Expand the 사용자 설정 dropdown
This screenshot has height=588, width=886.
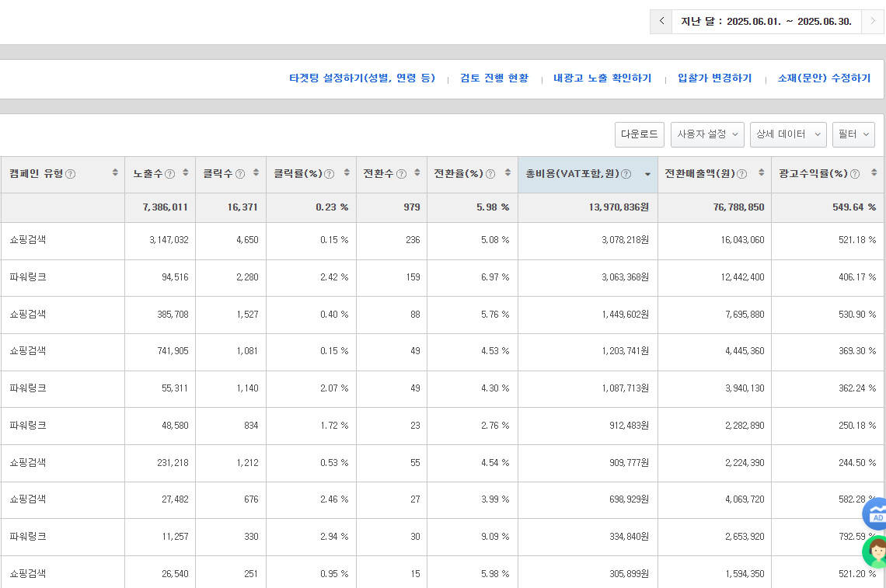[707, 134]
